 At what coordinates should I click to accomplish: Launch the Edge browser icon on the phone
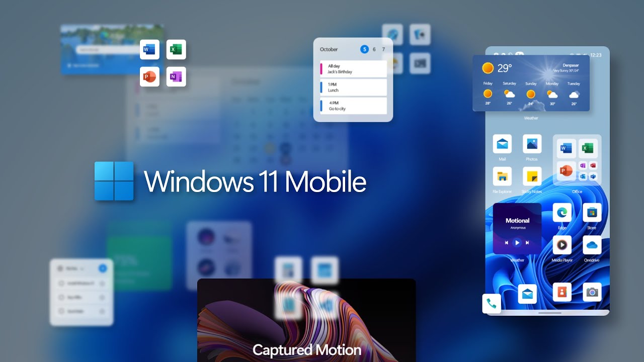point(562,213)
